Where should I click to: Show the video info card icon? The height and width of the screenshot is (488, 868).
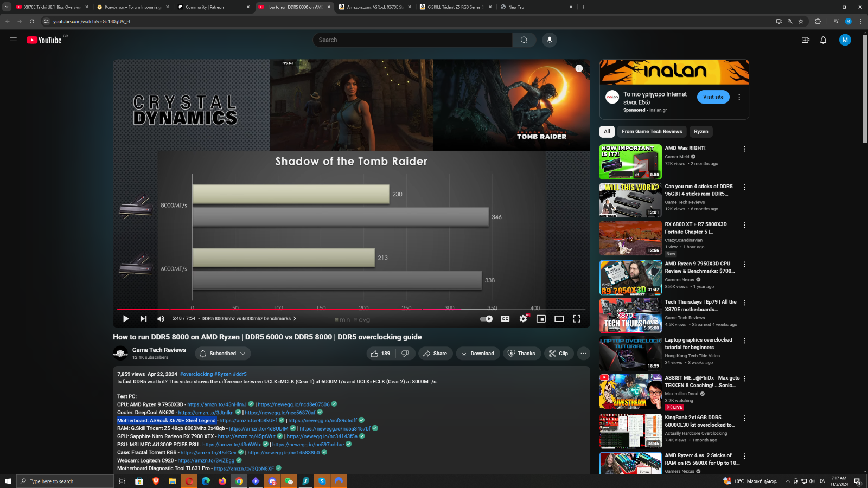click(579, 68)
